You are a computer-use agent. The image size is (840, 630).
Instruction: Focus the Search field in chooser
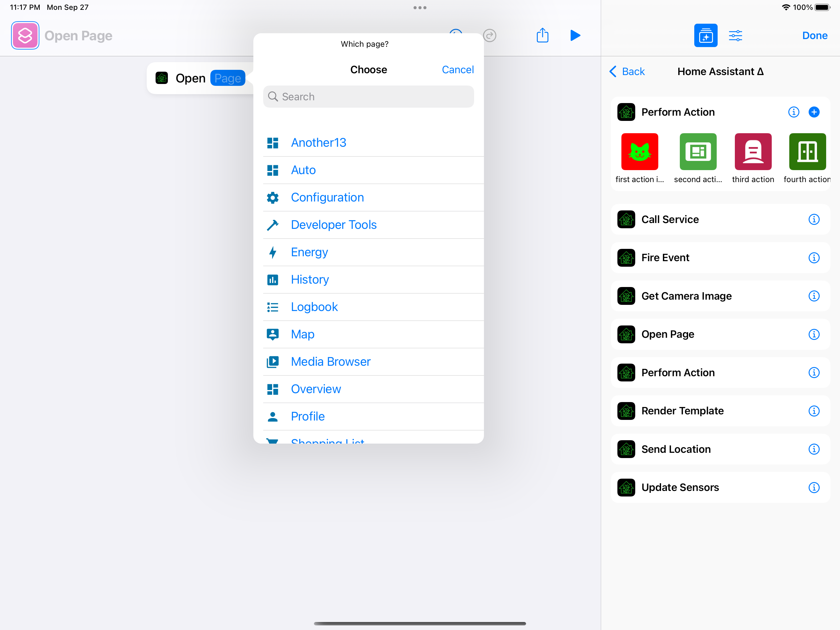click(x=368, y=97)
